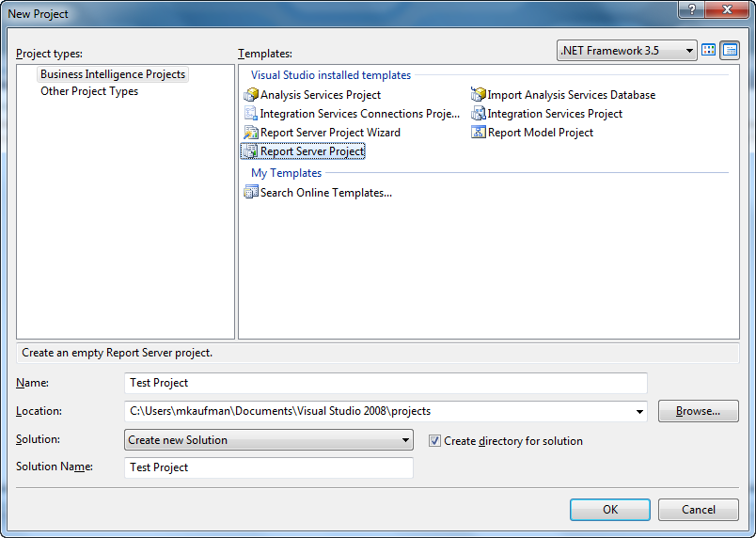Screen dimensions: 756x538
Task: Switch templates to small icons view
Action: [x=730, y=50]
